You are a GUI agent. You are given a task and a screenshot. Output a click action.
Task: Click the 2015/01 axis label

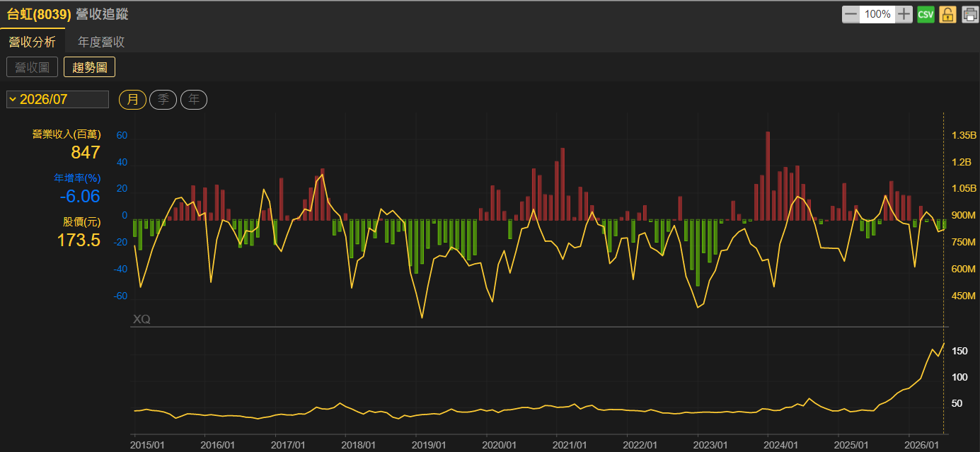point(148,445)
